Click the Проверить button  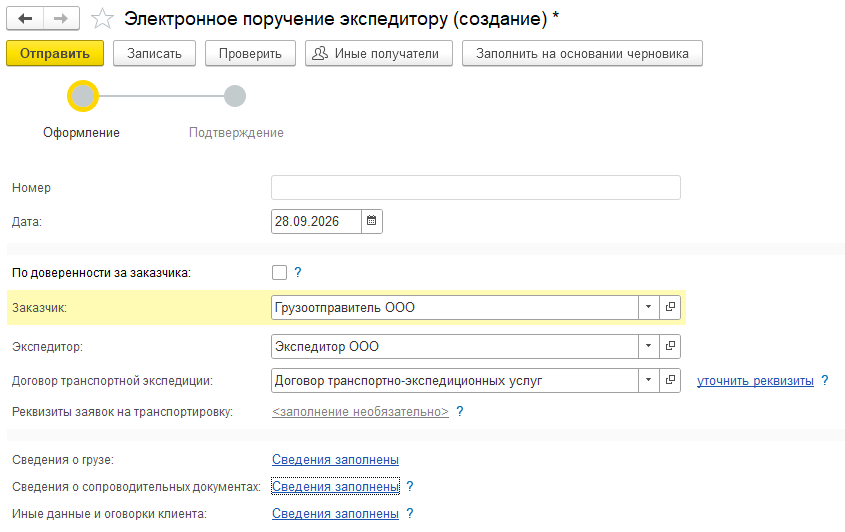[x=250, y=53]
